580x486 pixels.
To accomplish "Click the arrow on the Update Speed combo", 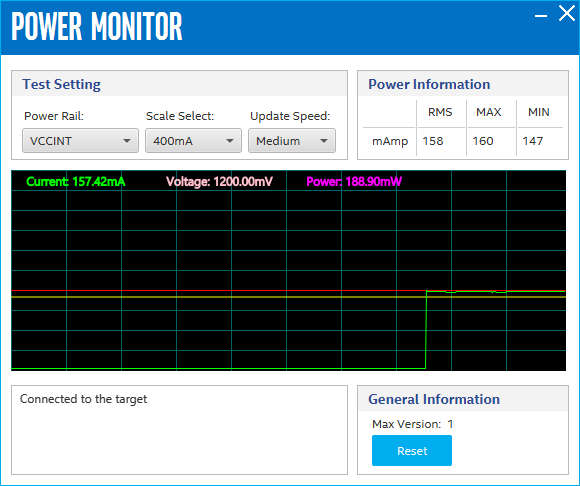I will (x=324, y=141).
